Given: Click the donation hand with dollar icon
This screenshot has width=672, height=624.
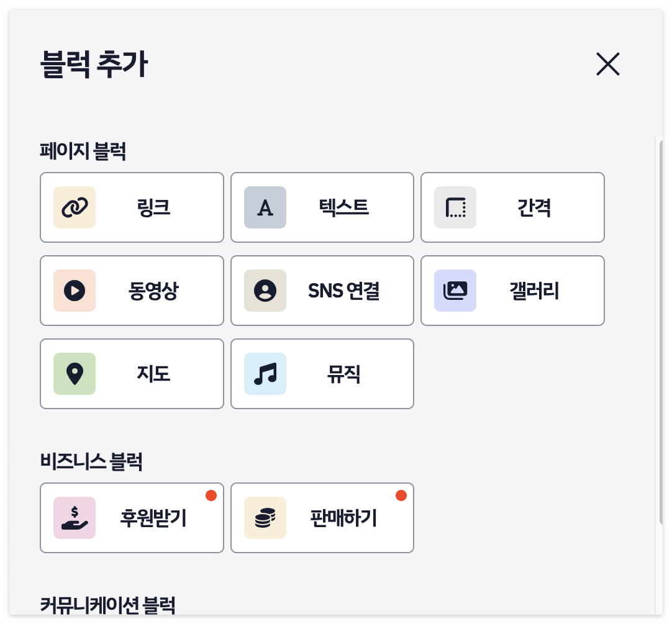Looking at the screenshot, I should point(75,518).
